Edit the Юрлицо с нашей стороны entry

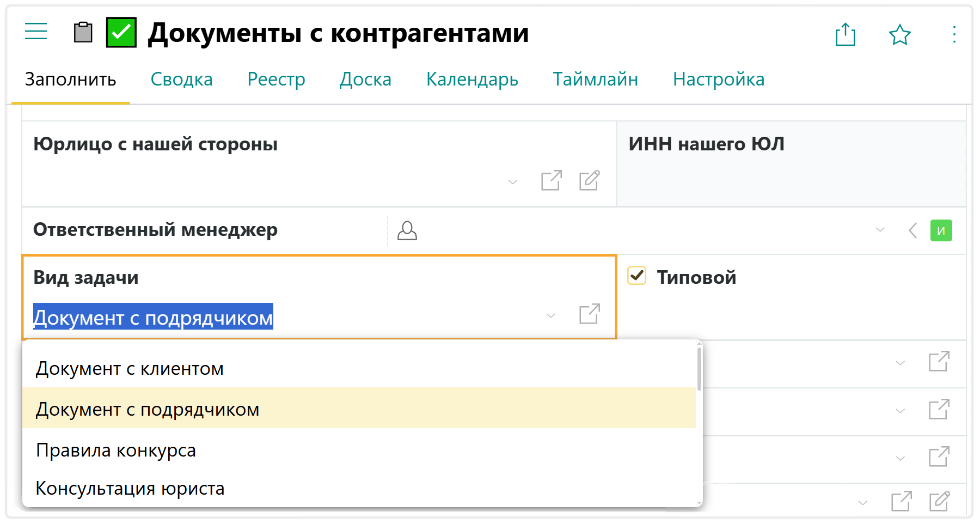pos(589,180)
